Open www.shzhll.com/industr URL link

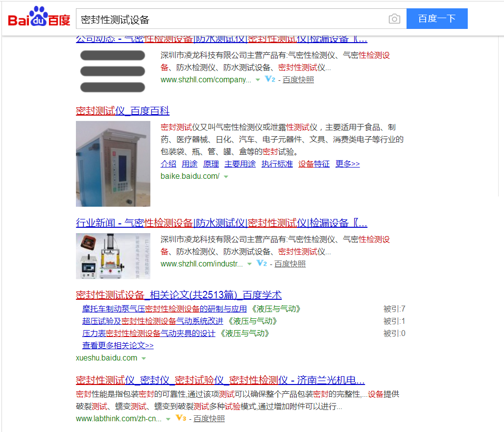tap(201, 264)
